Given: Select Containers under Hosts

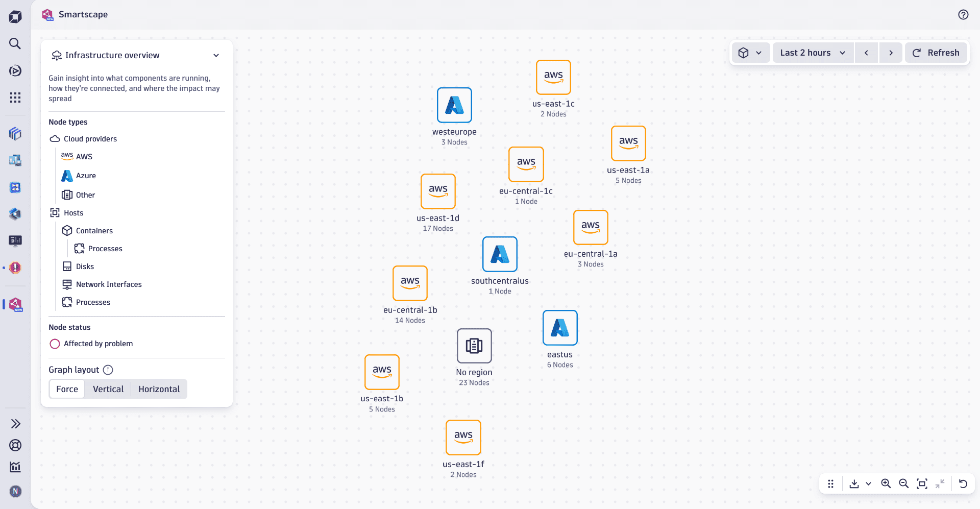Looking at the screenshot, I should (94, 230).
